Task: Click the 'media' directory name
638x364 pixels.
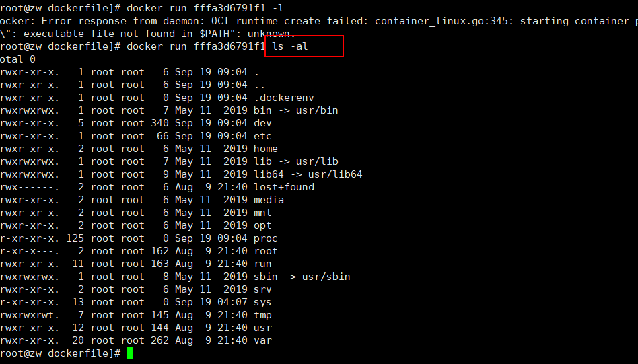Action: [269, 200]
